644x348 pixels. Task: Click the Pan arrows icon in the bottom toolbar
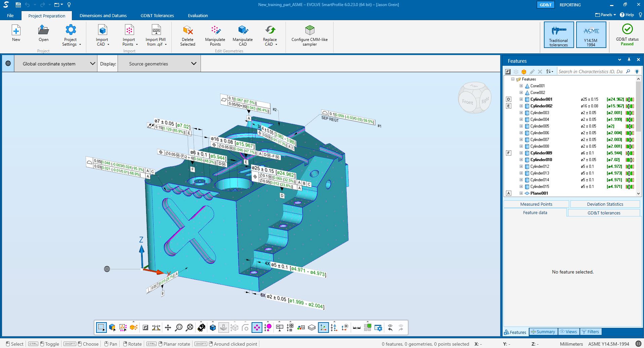click(168, 328)
